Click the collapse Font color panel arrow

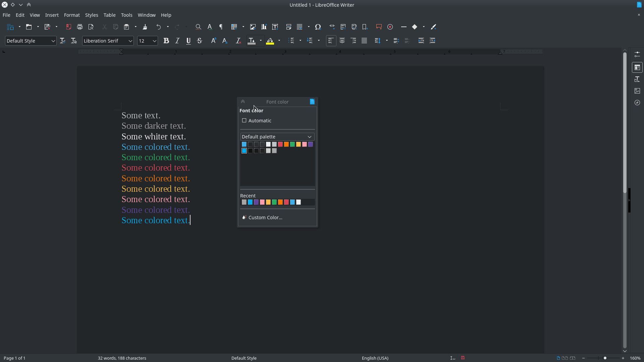(x=243, y=101)
